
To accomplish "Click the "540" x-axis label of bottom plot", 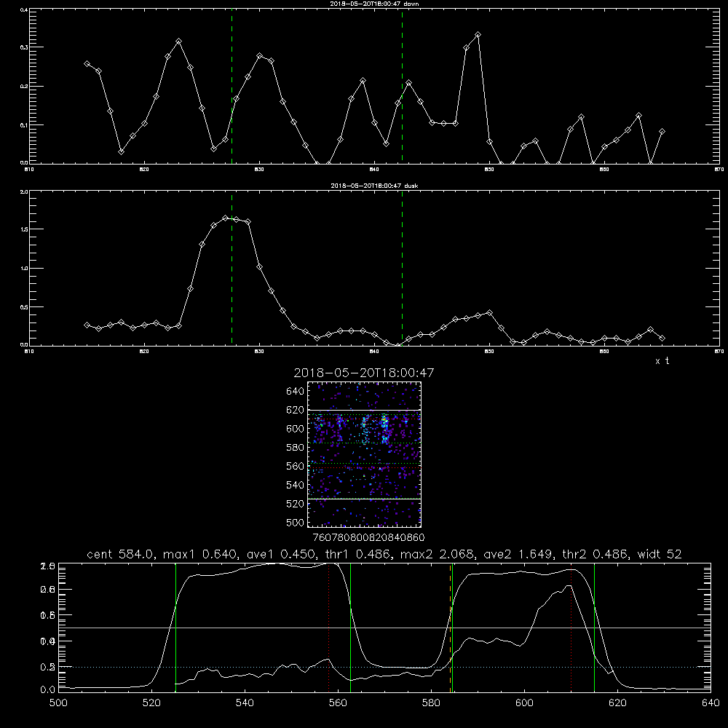I will pyautogui.click(x=245, y=703).
